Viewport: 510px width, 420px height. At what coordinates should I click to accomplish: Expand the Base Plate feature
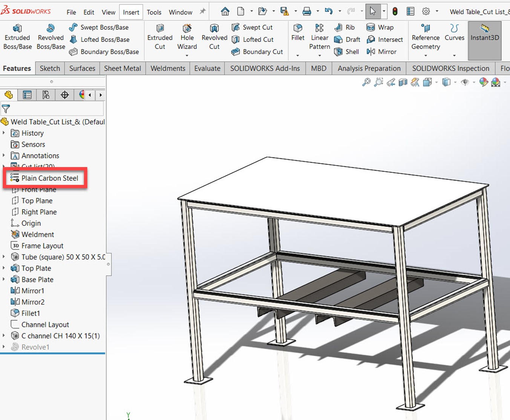[4, 279]
